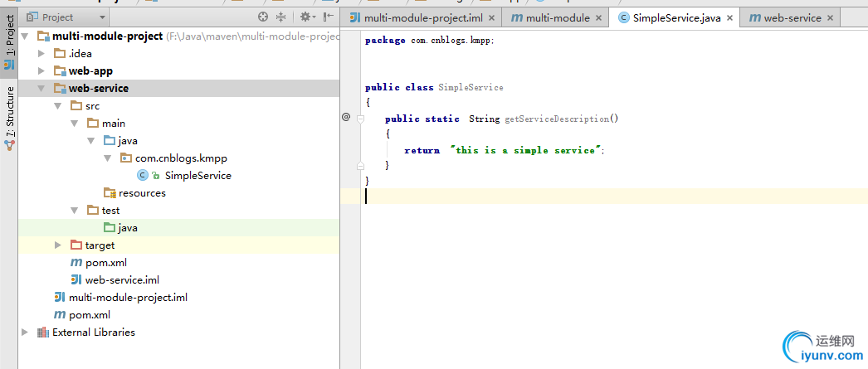This screenshot has height=369, width=868.
Task: Click the scroll from source target icon
Action: point(264,17)
